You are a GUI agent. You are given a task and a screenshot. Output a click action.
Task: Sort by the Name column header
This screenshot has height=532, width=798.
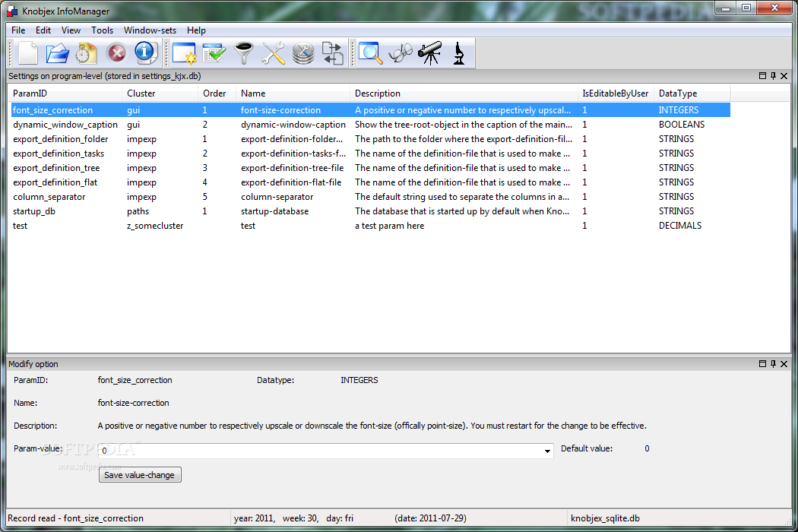coord(293,93)
